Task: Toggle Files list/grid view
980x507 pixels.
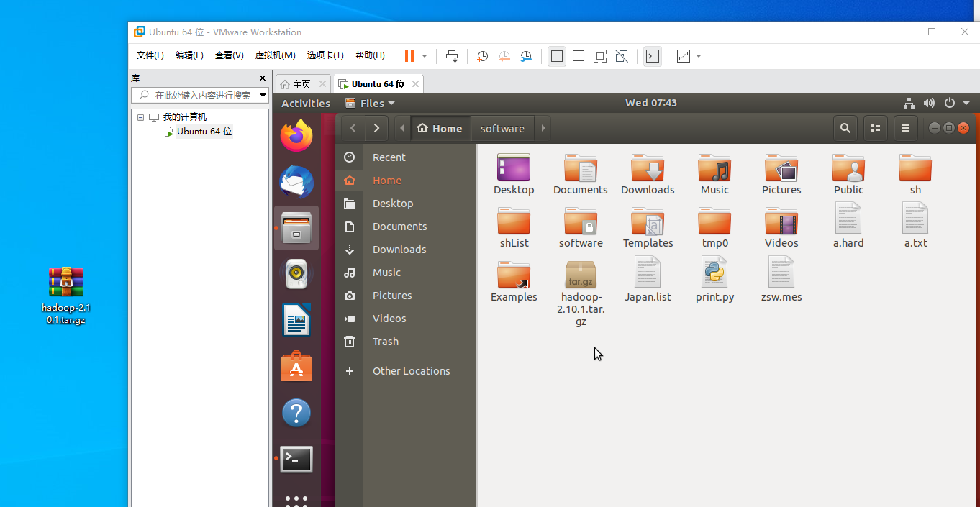Action: 876,128
